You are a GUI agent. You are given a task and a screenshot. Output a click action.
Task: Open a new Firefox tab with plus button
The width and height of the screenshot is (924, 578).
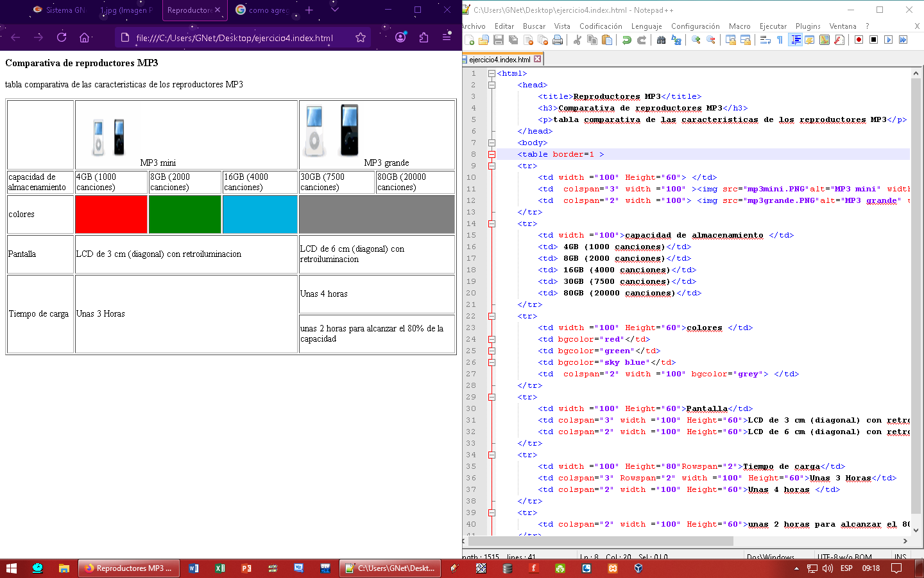tap(309, 10)
